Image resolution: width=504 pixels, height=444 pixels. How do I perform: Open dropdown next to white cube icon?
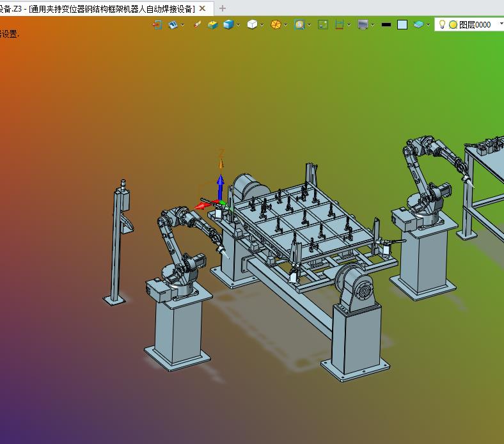point(262,25)
